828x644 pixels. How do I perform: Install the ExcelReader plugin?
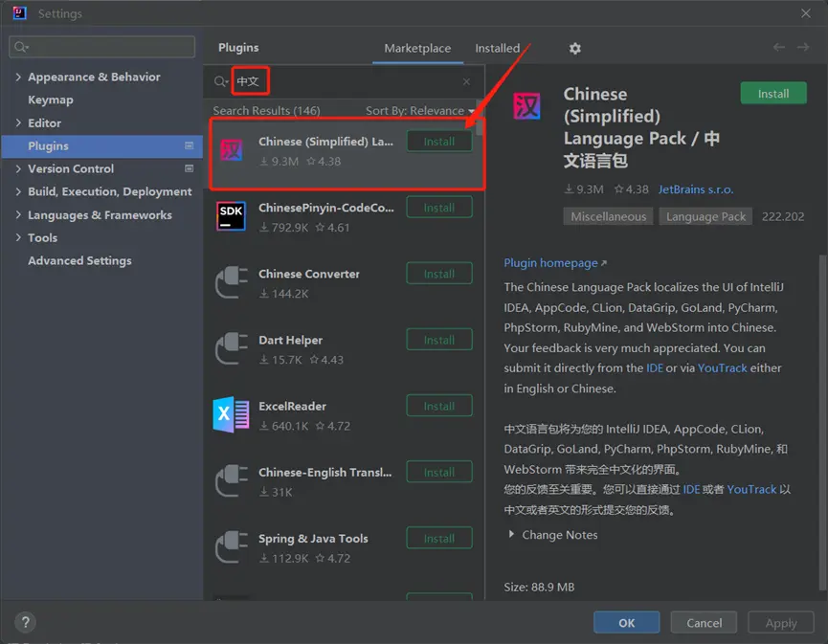coord(438,406)
